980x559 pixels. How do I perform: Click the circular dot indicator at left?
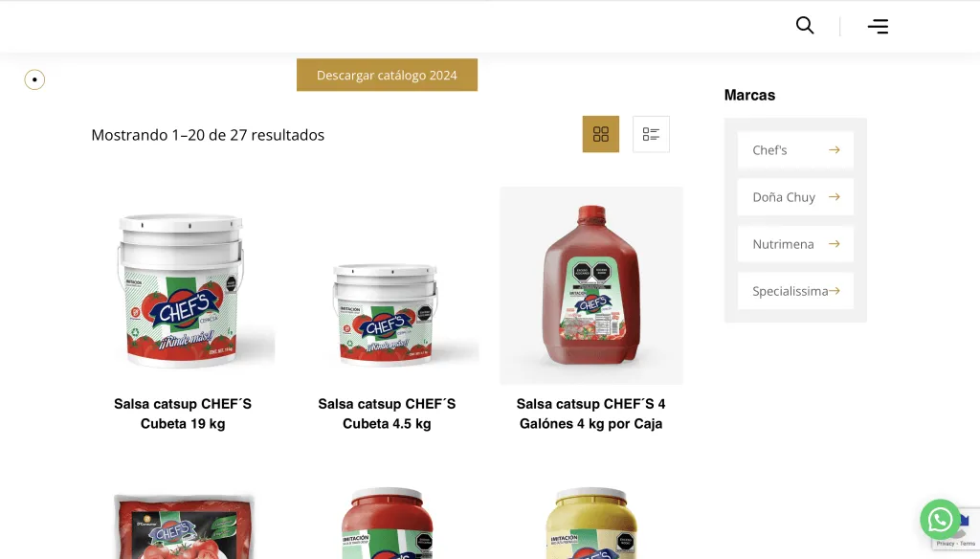pyautogui.click(x=34, y=79)
